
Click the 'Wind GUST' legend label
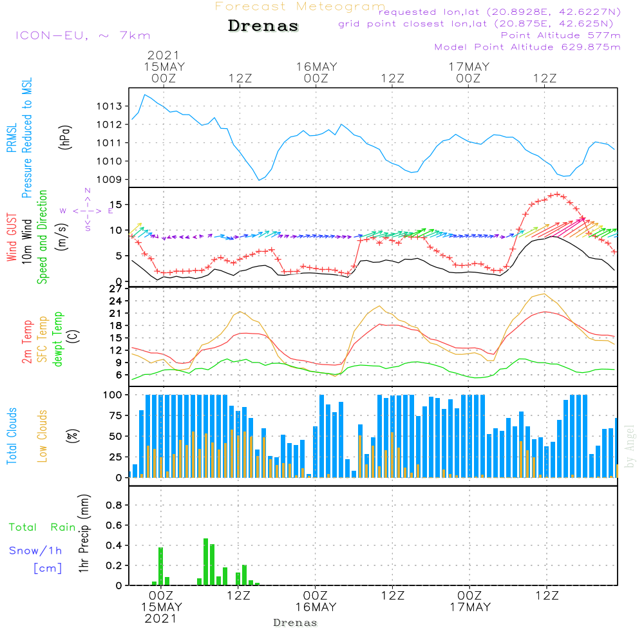(12, 238)
